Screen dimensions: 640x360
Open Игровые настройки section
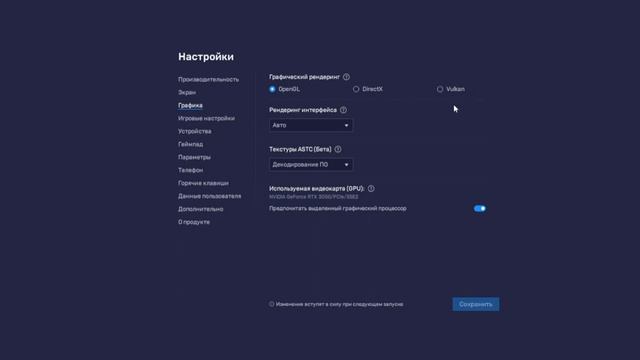[x=206, y=118]
